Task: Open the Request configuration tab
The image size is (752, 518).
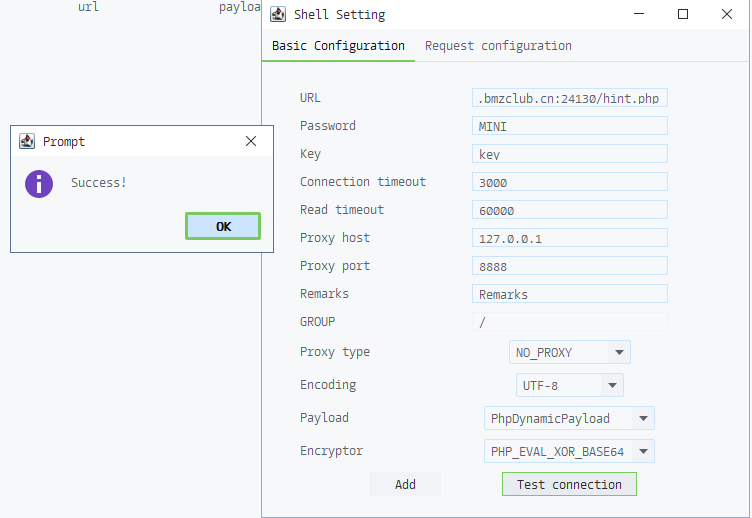Action: (498, 46)
